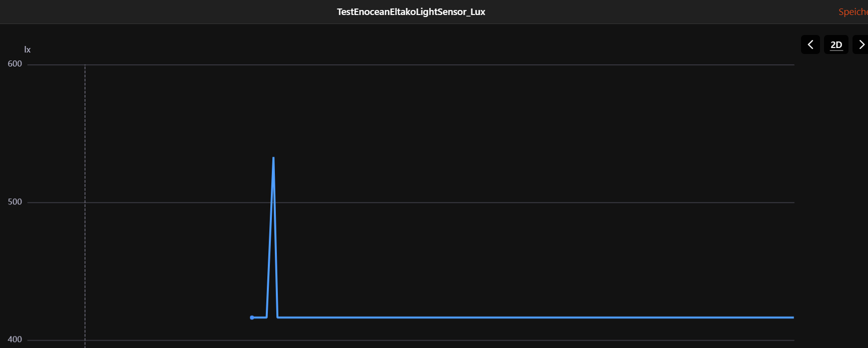Click the 400 y-axis label

coord(15,339)
